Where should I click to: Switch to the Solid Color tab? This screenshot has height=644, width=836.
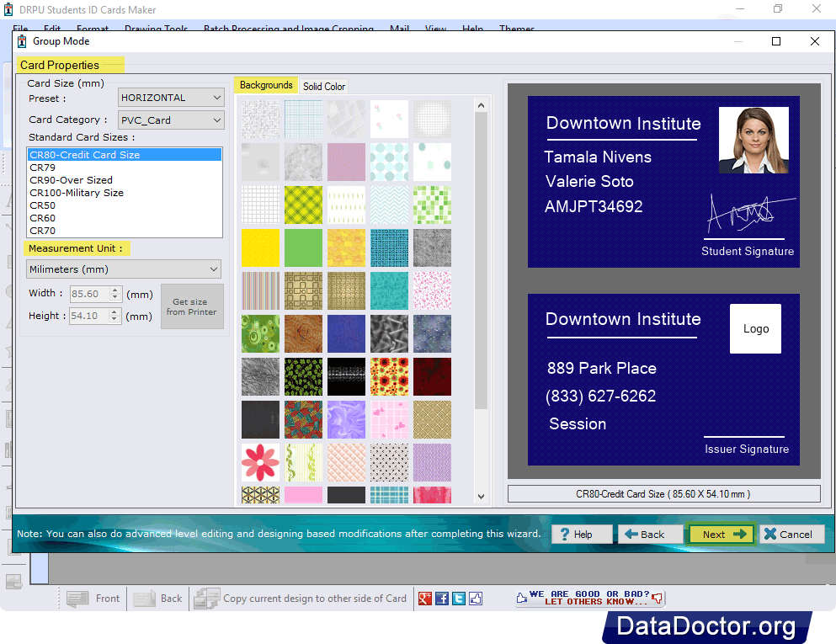pyautogui.click(x=323, y=87)
